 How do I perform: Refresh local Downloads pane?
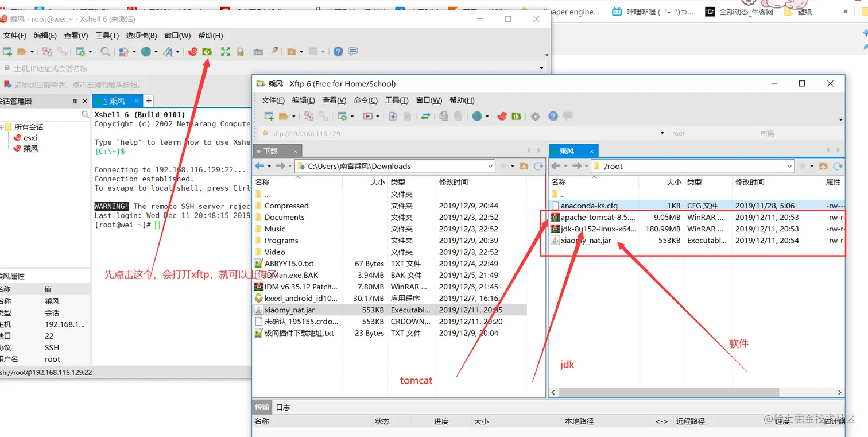click(x=538, y=166)
